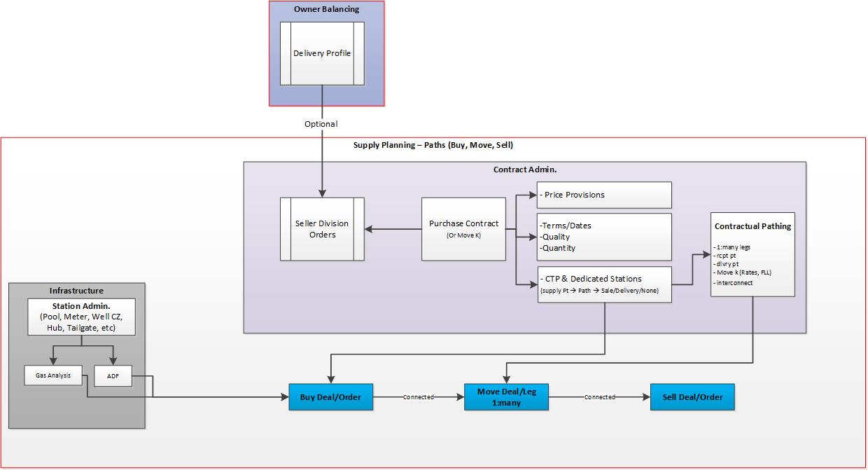Select the Purchase Contract box
This screenshot has height=470, width=868.
coord(463,228)
